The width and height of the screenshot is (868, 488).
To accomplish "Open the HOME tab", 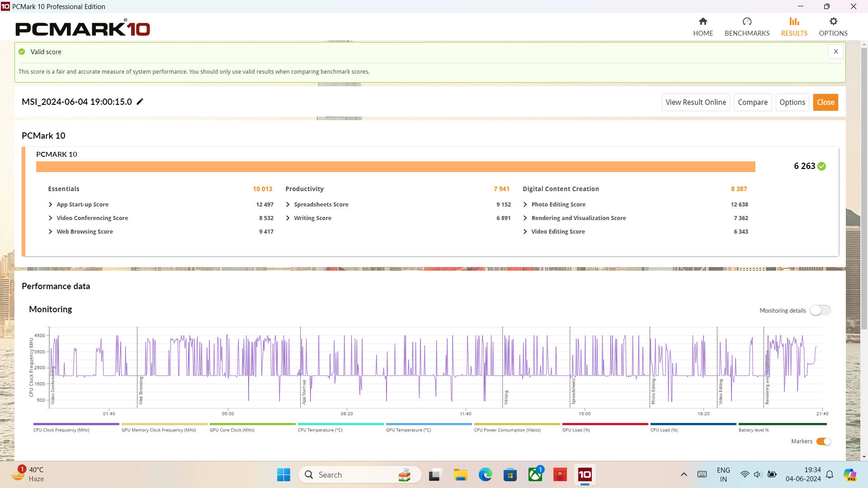I will pos(703,27).
